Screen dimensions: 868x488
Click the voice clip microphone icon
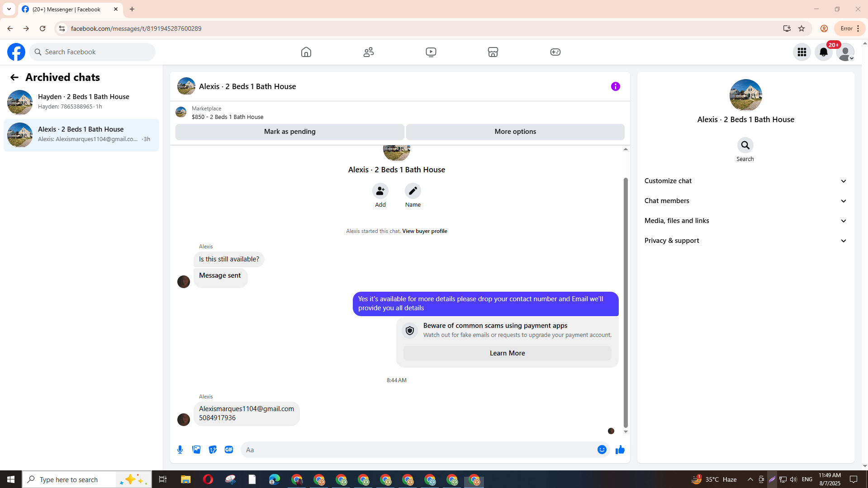[180, 450]
